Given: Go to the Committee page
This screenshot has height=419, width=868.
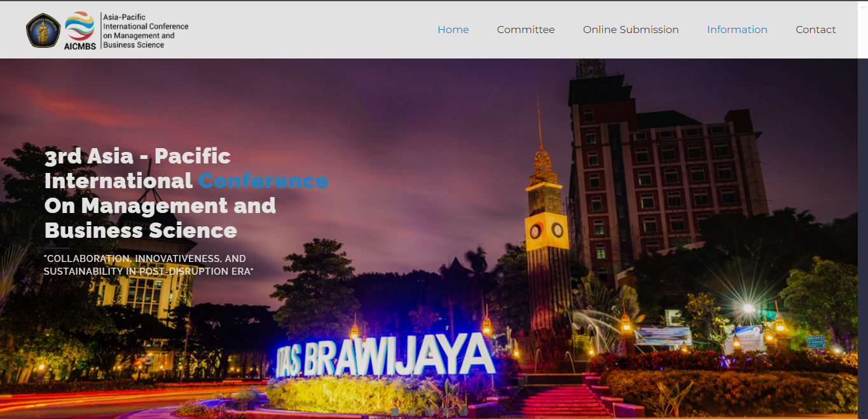Looking at the screenshot, I should tap(526, 30).
